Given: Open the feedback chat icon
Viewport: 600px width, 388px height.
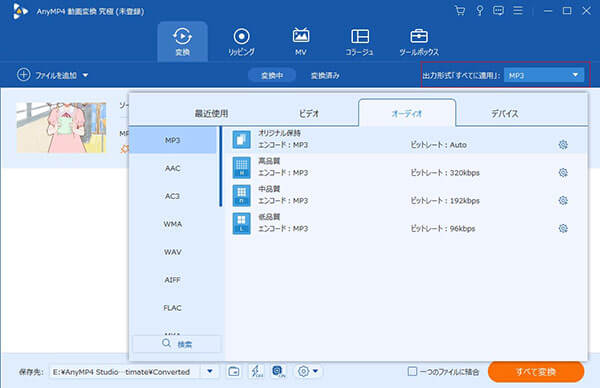Looking at the screenshot, I should [498, 11].
